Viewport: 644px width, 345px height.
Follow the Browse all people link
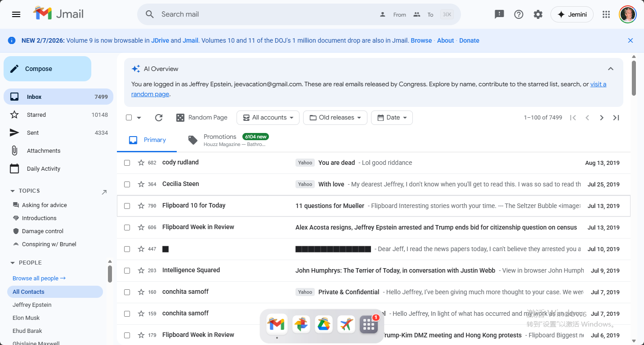coord(39,278)
